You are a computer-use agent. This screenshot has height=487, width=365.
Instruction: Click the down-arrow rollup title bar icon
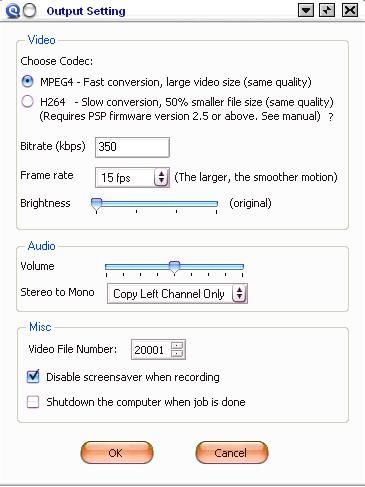pos(306,11)
